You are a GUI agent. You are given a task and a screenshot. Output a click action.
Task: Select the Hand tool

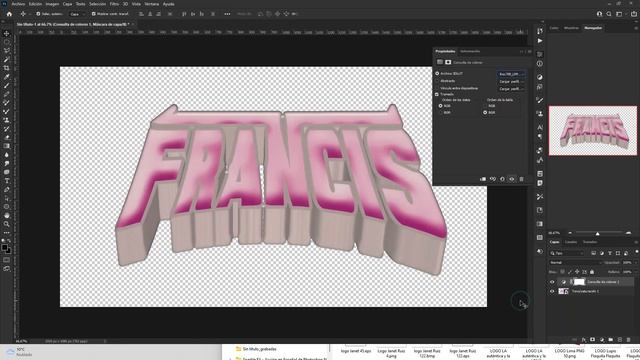7,216
